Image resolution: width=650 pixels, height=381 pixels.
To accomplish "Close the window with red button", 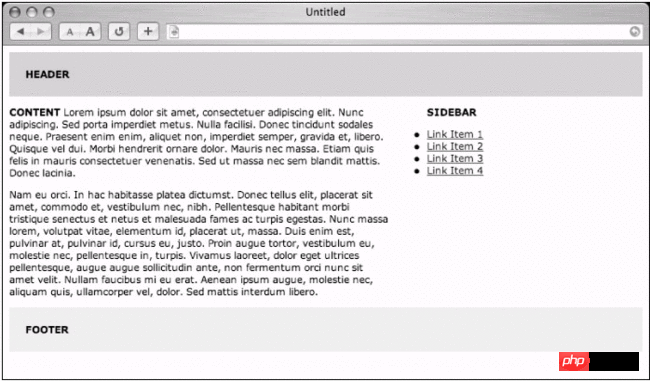I will point(15,12).
